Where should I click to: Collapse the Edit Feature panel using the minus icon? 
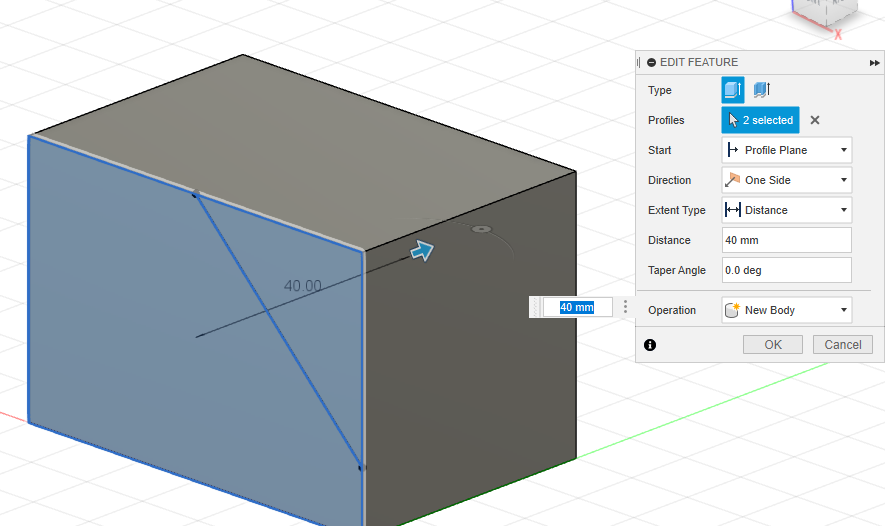click(x=652, y=62)
